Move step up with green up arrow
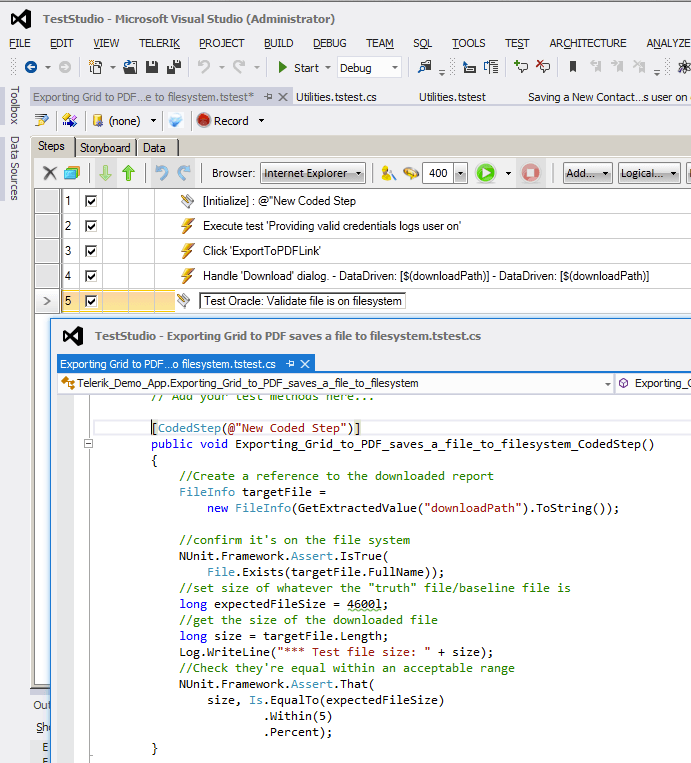 point(128,173)
